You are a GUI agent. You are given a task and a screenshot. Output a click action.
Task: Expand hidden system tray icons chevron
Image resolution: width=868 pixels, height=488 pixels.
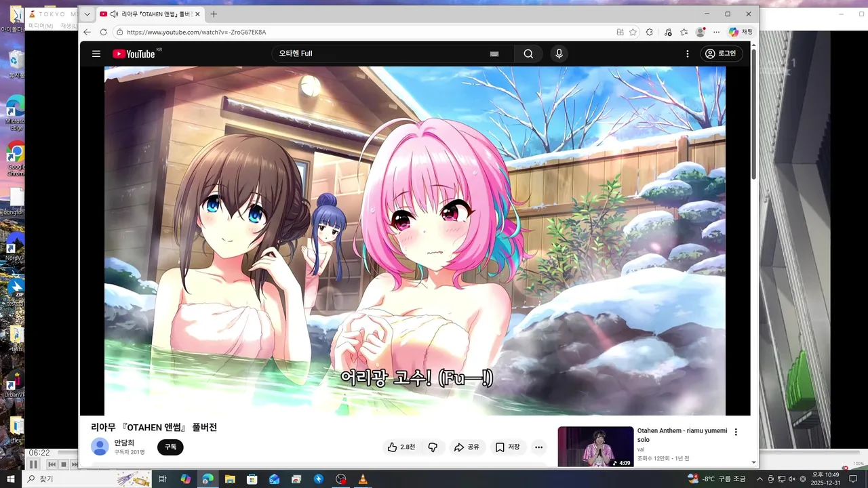(x=759, y=479)
